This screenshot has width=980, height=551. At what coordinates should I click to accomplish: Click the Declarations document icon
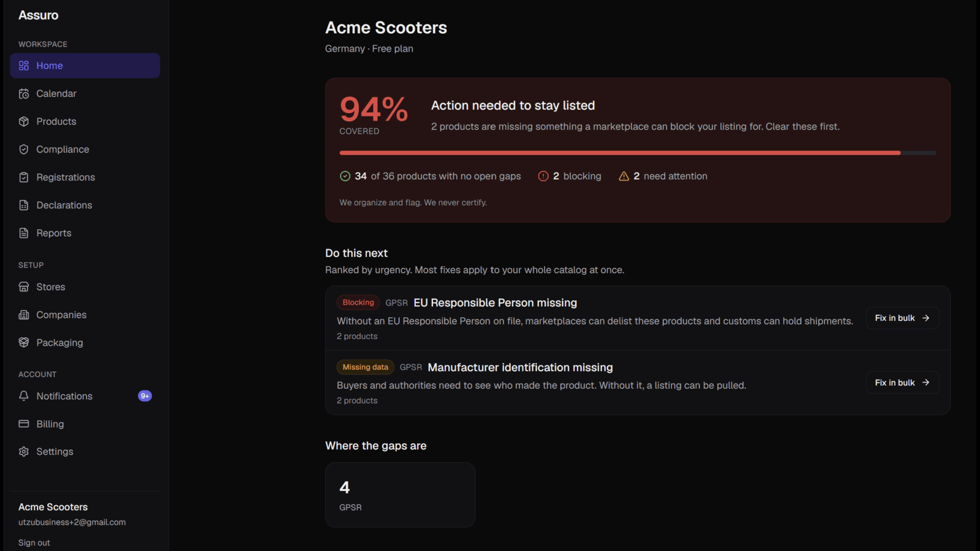click(24, 205)
